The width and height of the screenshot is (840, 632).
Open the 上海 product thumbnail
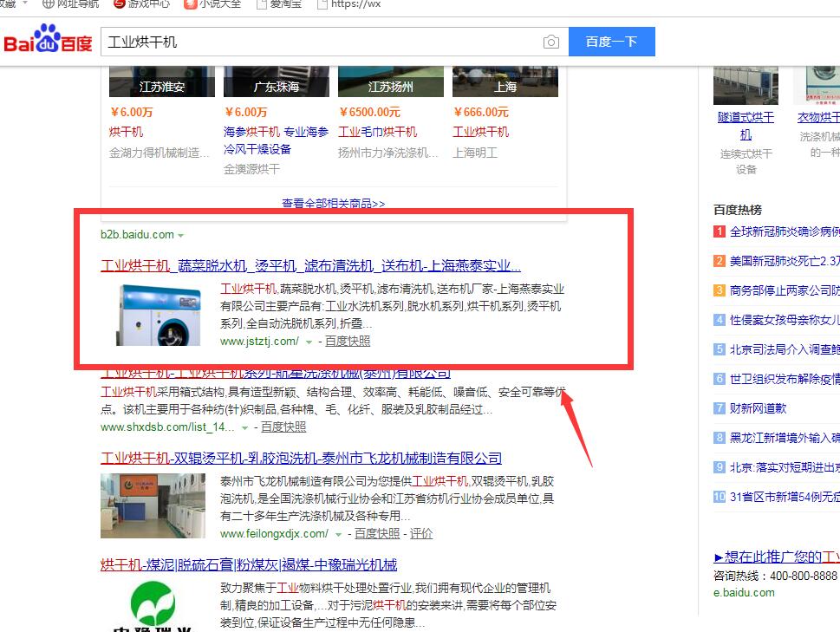(x=505, y=81)
